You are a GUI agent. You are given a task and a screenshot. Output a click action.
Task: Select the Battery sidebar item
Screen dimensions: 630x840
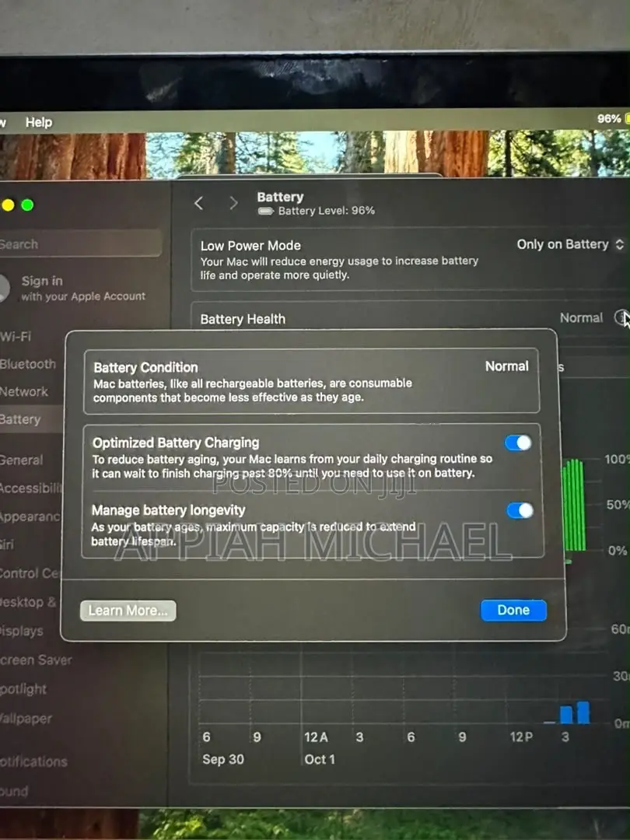pyautogui.click(x=31, y=419)
